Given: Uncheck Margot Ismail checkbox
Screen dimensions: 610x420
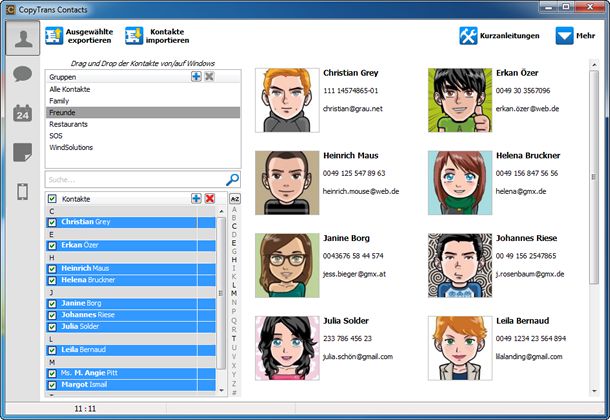Looking at the screenshot, I should [52, 385].
